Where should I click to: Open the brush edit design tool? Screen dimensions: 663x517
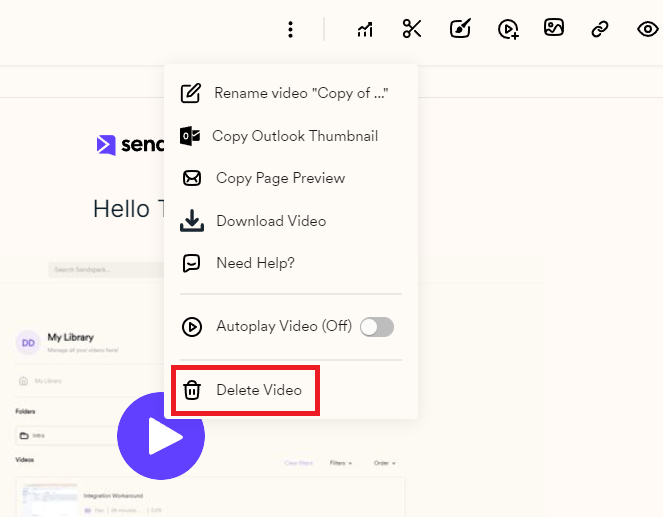click(x=460, y=29)
